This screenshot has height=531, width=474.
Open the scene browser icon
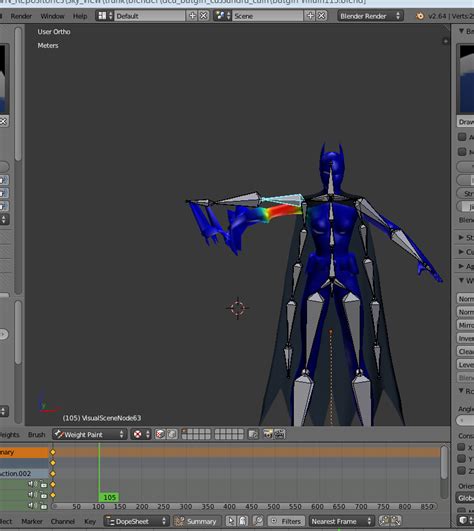pos(222,16)
